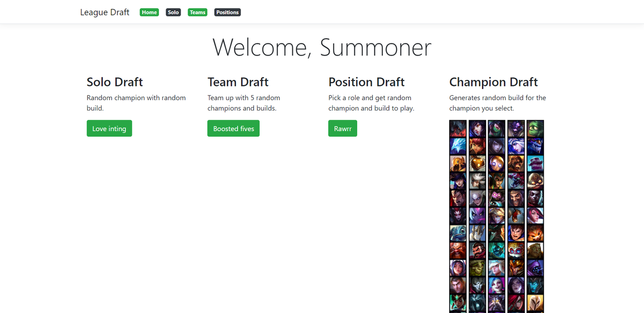
Task: Click the Jax champion portrait
Action: [535, 267]
